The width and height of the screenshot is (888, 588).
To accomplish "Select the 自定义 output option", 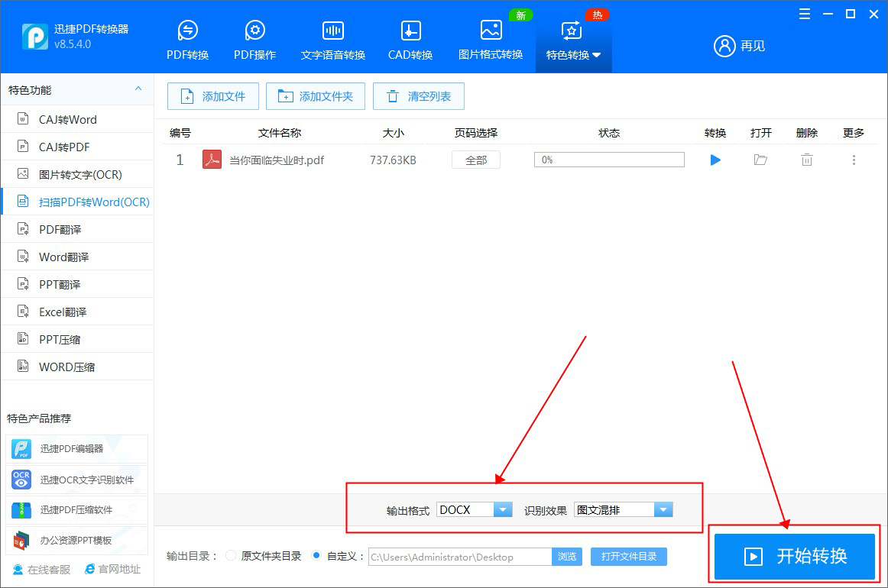I will (316, 557).
